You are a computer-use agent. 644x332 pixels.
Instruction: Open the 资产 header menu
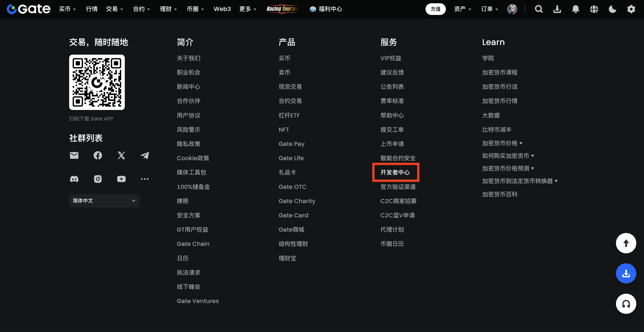[462, 9]
